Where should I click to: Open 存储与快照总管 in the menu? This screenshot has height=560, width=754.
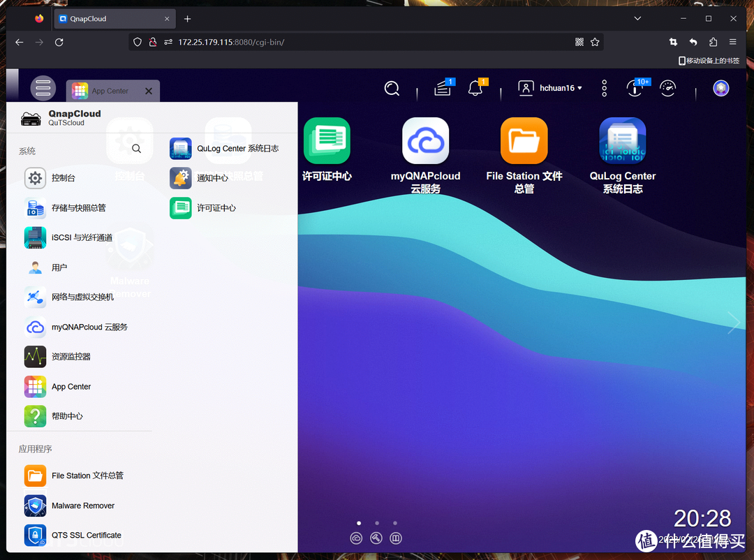[x=65, y=208]
